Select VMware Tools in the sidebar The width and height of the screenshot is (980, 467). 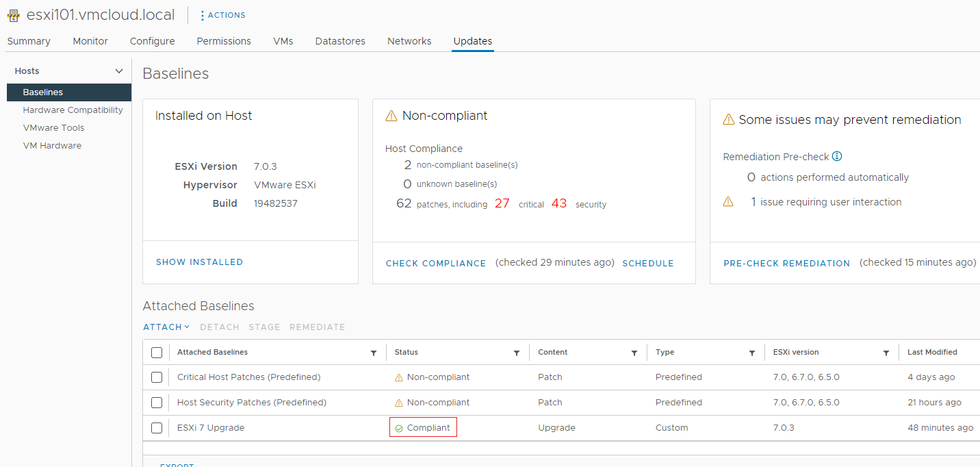(x=53, y=127)
